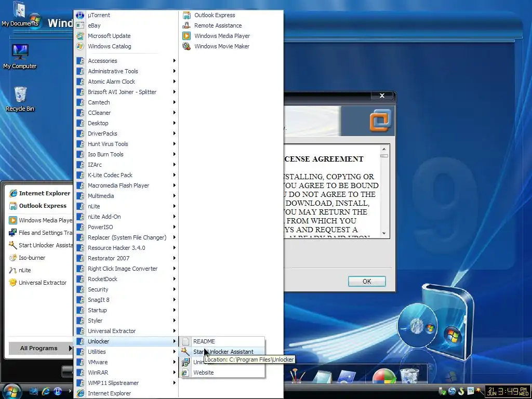Image resolution: width=532 pixels, height=399 pixels.
Task: Open the Right Click Image Converter entry
Action: tap(126, 269)
